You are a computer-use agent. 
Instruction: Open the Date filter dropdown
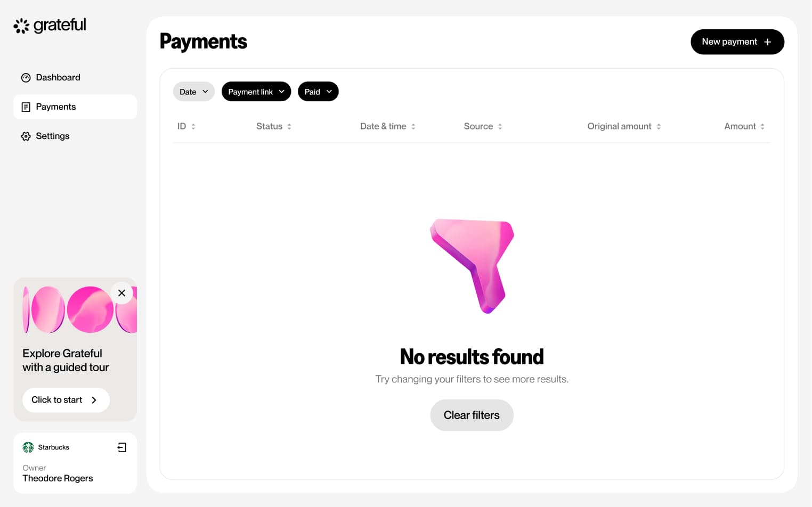tap(193, 92)
